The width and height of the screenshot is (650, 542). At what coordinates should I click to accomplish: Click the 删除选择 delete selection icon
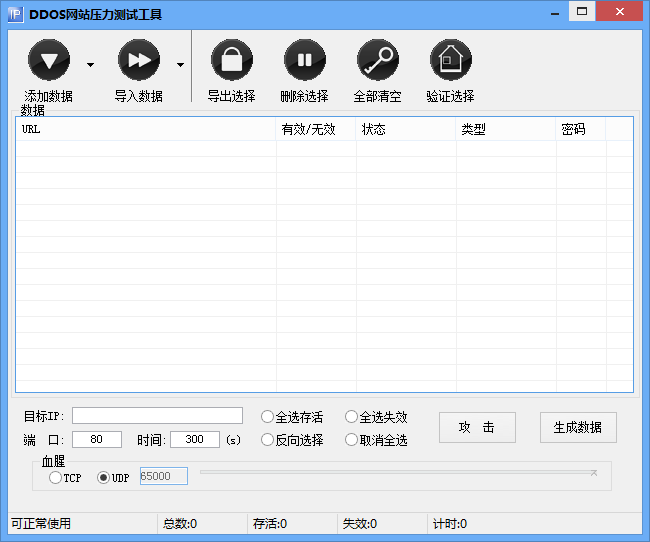click(x=305, y=60)
